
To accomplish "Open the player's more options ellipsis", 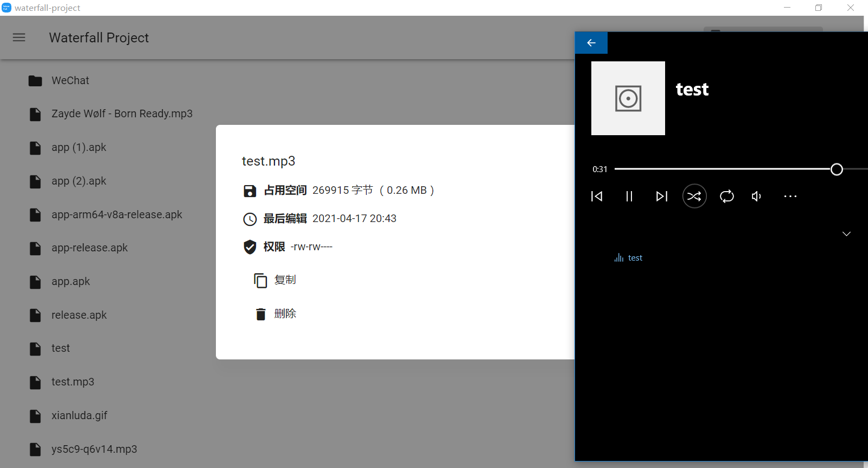I will tap(790, 197).
